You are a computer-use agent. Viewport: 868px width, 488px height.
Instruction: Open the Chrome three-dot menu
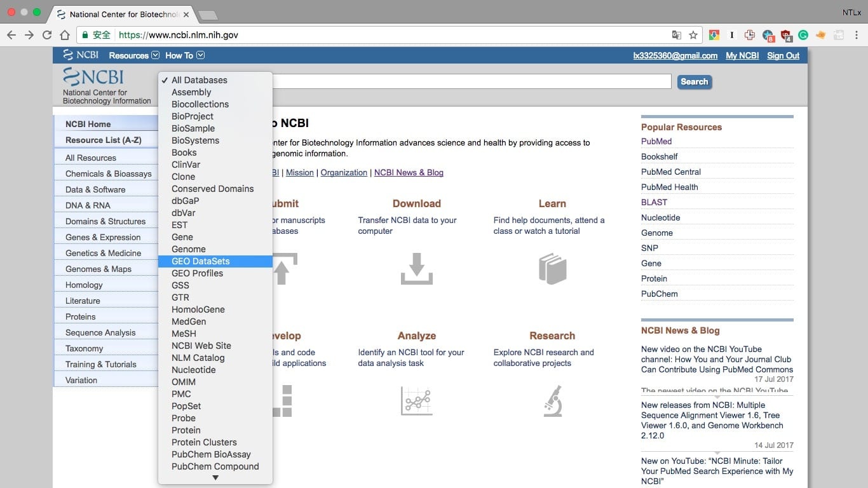click(857, 35)
